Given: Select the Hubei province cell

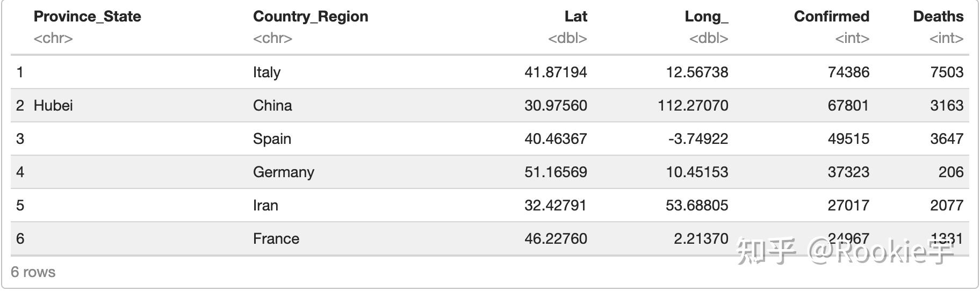Looking at the screenshot, I should (x=53, y=106).
